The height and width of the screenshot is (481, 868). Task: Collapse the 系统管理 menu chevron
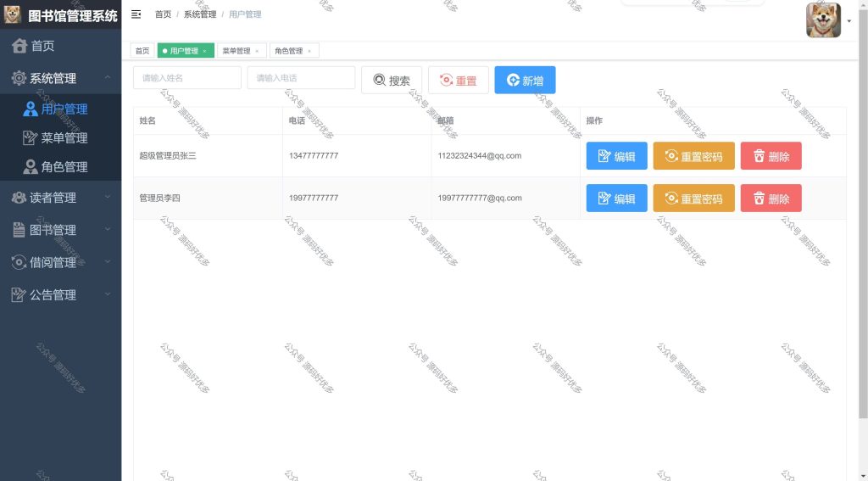(x=108, y=77)
